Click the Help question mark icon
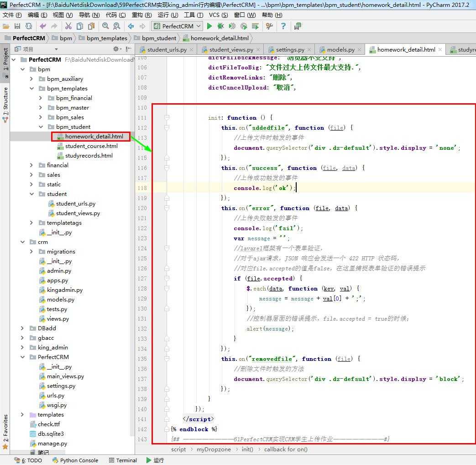Screen dimensions: 476x465 [x=283, y=26]
